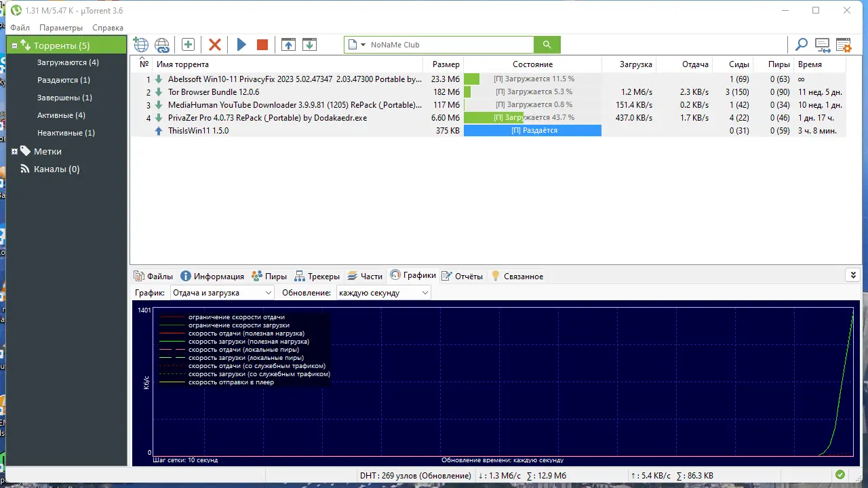
Task: Click the µTorrent logo in the title bar
Action: (x=16, y=10)
